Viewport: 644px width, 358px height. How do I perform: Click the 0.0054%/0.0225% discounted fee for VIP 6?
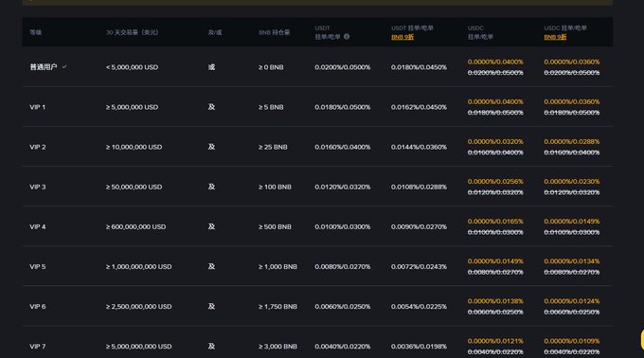tap(419, 306)
